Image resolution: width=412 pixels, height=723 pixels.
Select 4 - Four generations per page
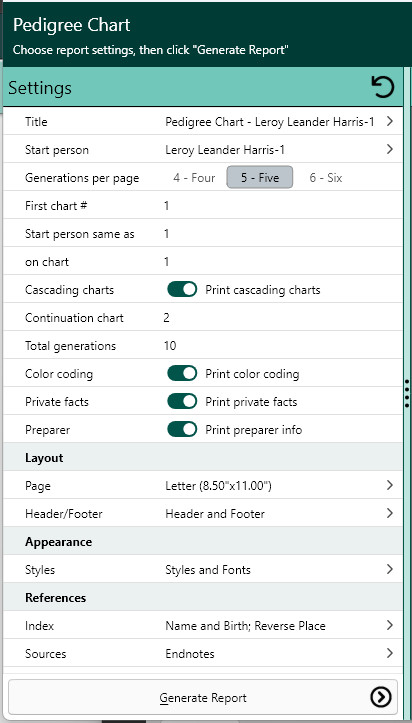[194, 178]
